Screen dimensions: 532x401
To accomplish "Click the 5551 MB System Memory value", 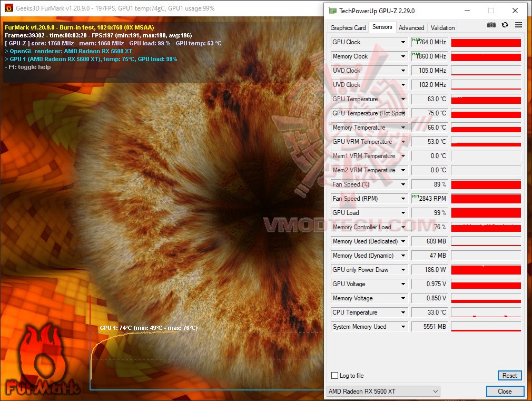I will tap(429, 327).
